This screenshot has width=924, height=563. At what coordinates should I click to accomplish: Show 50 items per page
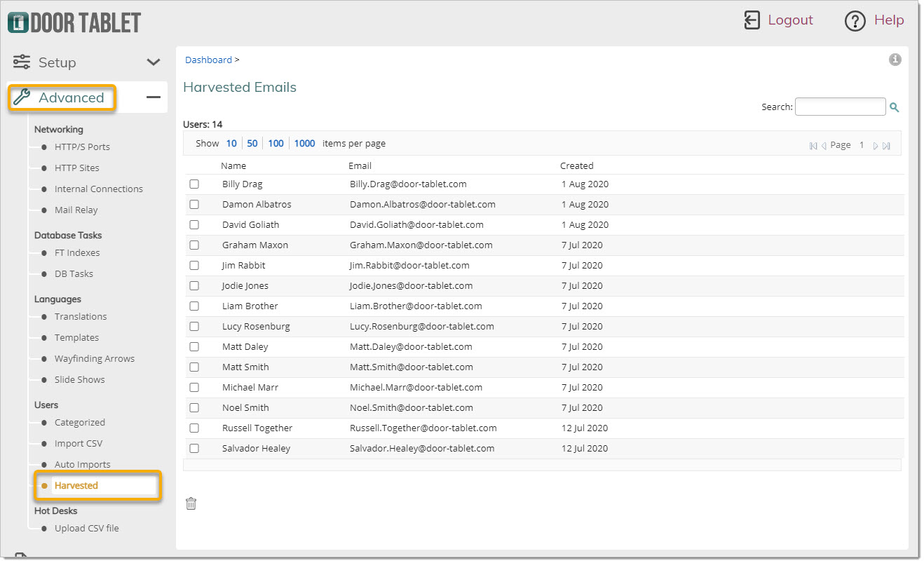tap(252, 143)
